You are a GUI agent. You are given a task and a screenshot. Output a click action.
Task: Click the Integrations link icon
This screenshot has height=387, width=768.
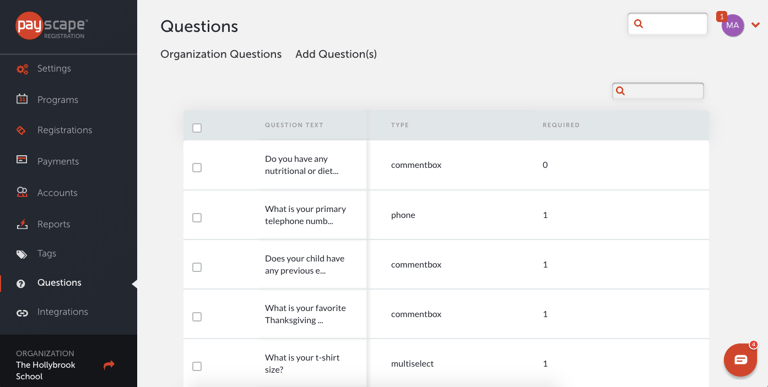[x=22, y=313]
